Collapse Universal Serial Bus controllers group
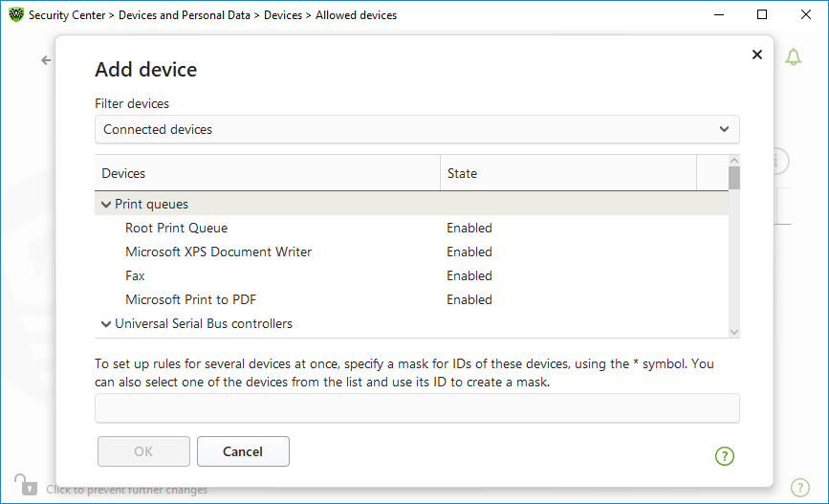 (x=106, y=323)
